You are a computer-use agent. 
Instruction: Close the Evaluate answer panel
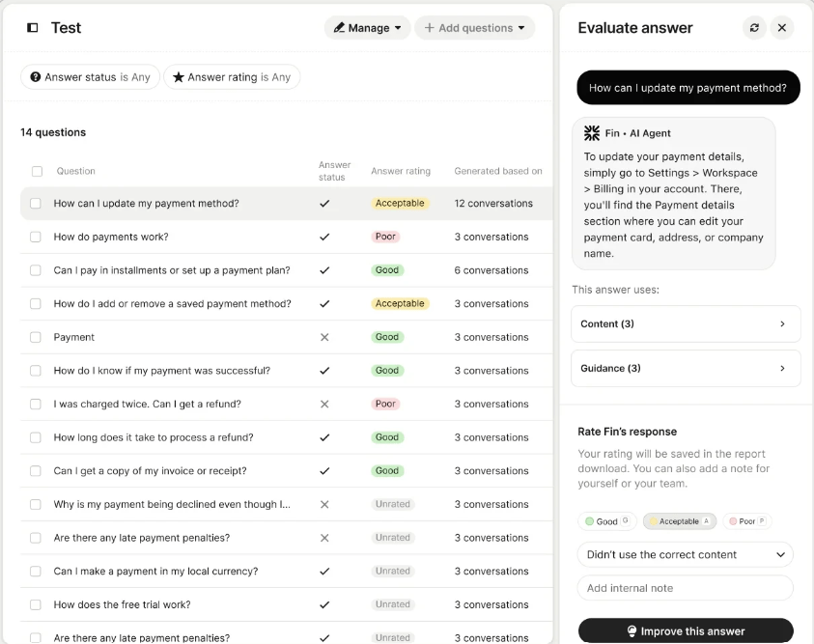tap(782, 28)
